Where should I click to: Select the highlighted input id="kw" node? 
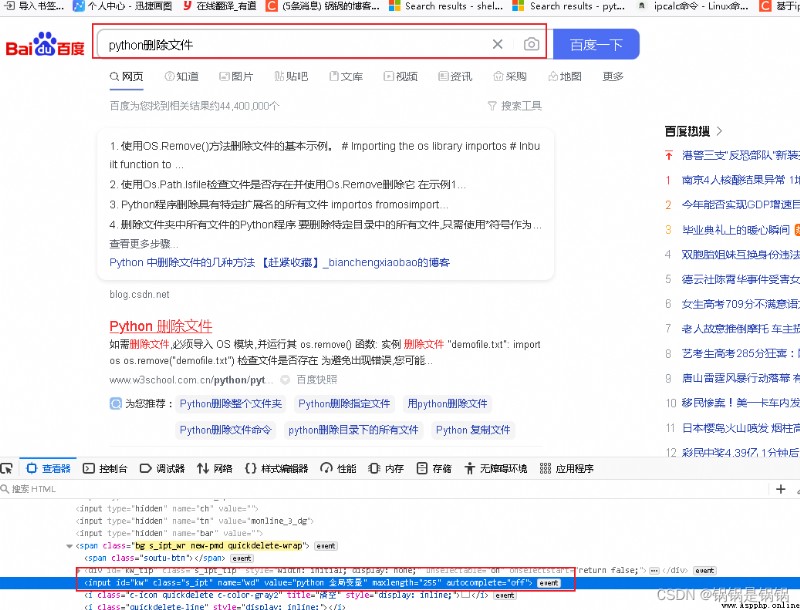click(x=308, y=583)
